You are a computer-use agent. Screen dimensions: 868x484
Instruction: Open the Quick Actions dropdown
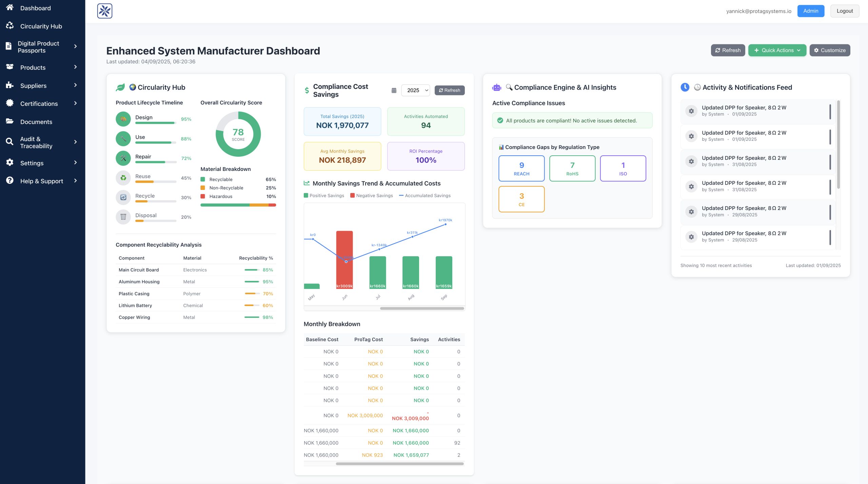point(777,50)
